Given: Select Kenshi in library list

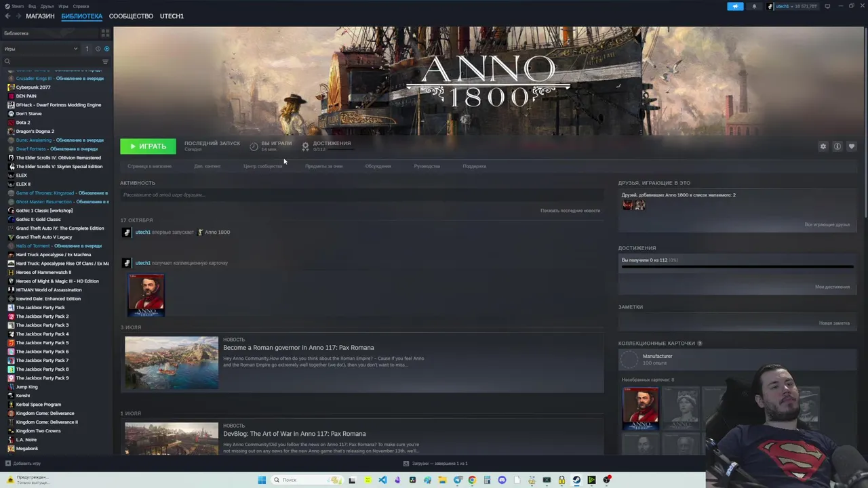Looking at the screenshot, I should [23, 396].
